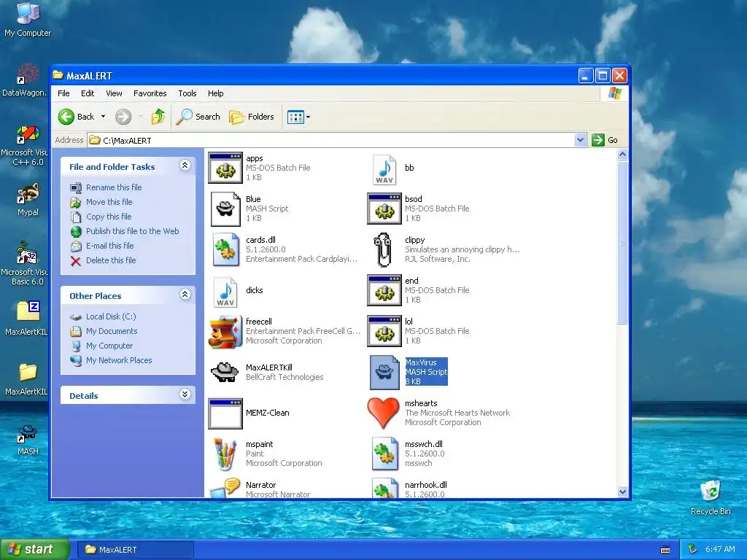Collapse File and Folder Tasks panel
Viewport: 747px width, 560px height.
(185, 166)
